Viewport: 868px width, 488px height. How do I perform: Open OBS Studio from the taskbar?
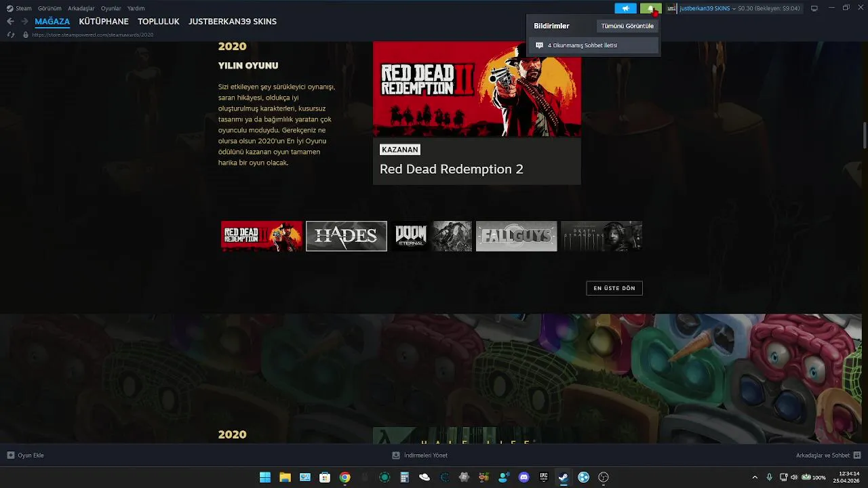pos(603,477)
